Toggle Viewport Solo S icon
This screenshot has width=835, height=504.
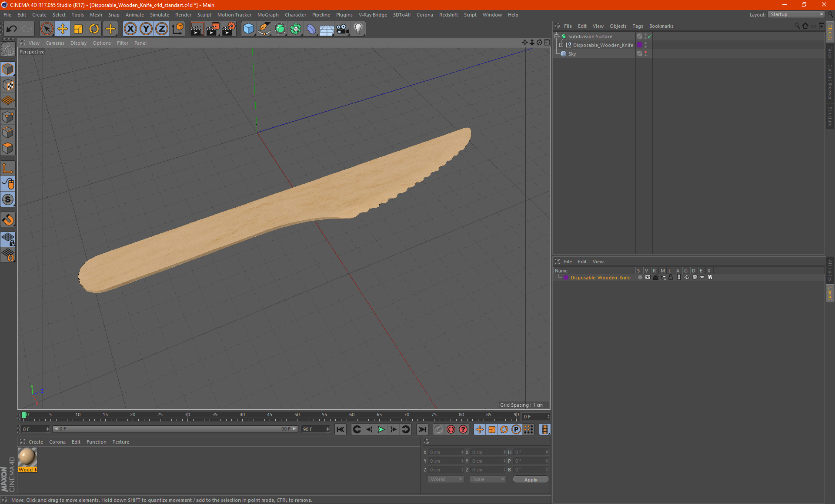[x=8, y=199]
